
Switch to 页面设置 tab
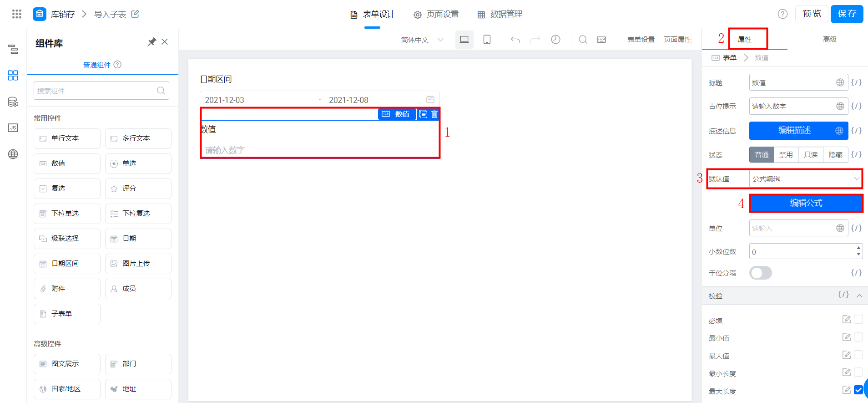436,15
